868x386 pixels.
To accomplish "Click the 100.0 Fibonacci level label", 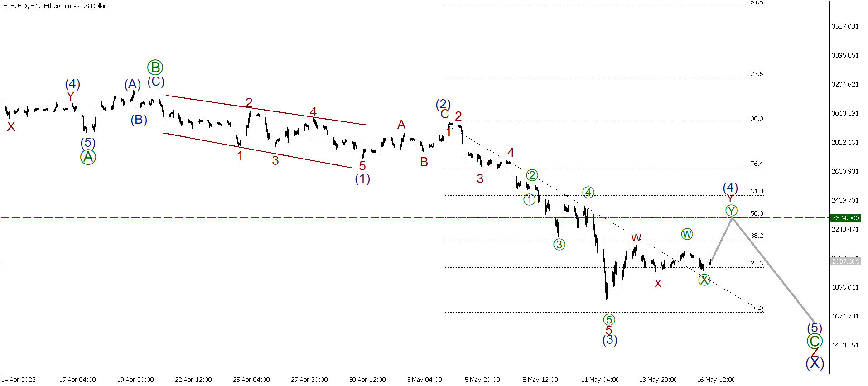I will [x=755, y=119].
